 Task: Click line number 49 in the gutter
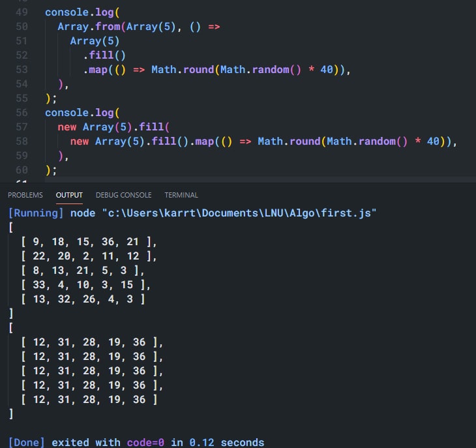point(22,12)
